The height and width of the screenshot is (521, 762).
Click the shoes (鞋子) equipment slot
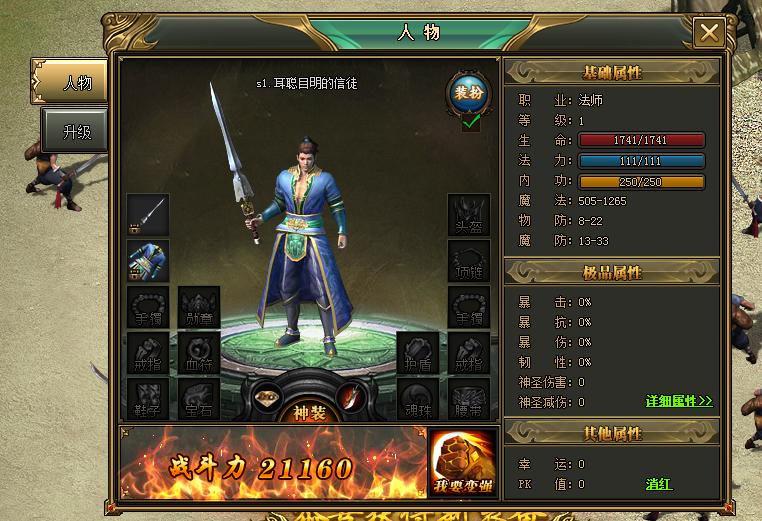click(x=148, y=399)
